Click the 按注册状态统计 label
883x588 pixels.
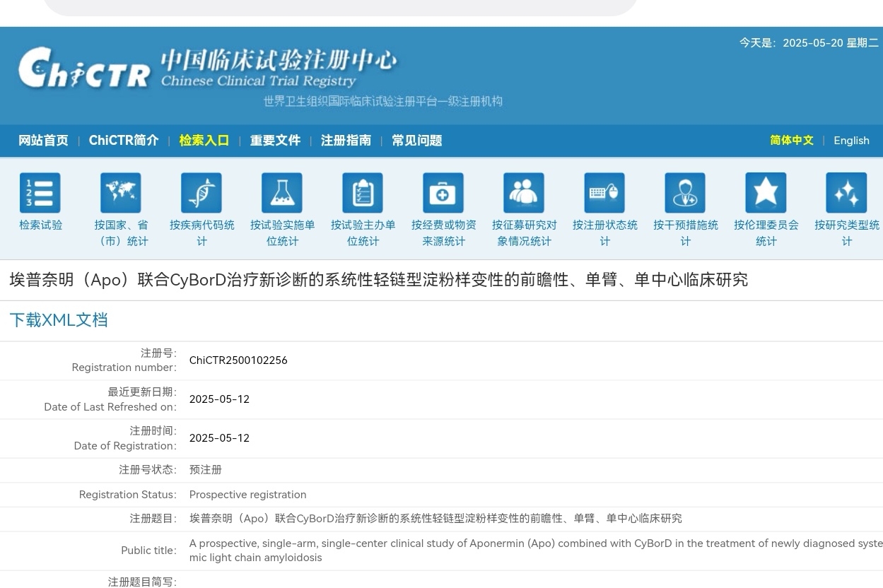tap(604, 233)
